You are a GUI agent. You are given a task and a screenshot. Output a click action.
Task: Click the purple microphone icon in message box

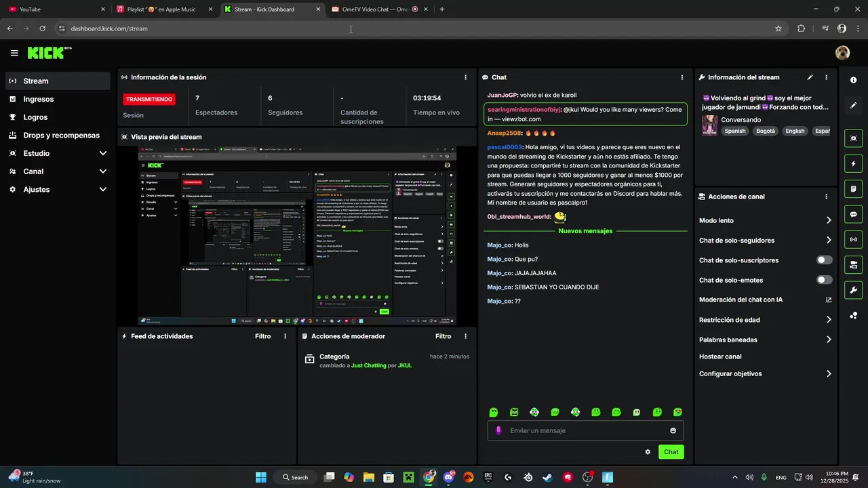(498, 430)
